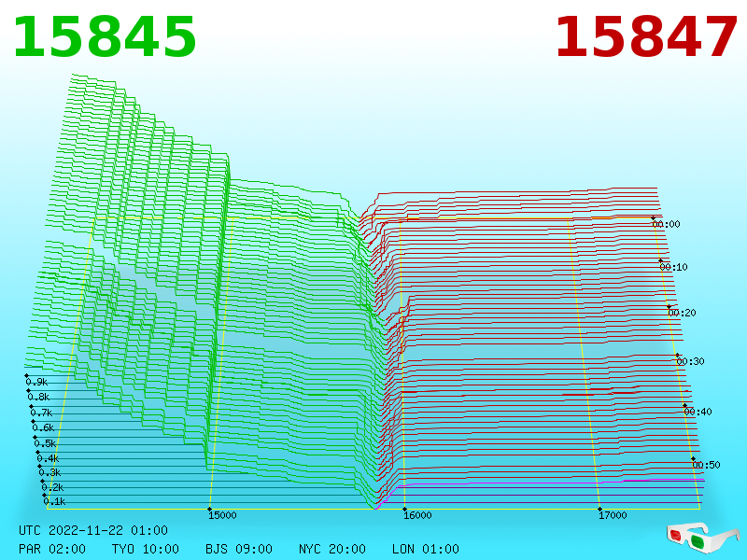Click the 00:00 time axis marker
This screenshot has height=560, width=747.
click(666, 224)
